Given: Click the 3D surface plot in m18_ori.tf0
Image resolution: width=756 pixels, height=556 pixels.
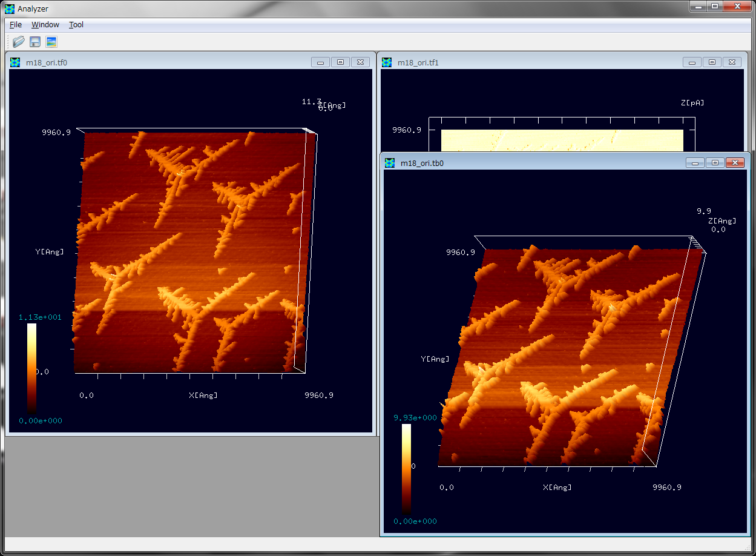Looking at the screenshot, I should pos(191,251).
